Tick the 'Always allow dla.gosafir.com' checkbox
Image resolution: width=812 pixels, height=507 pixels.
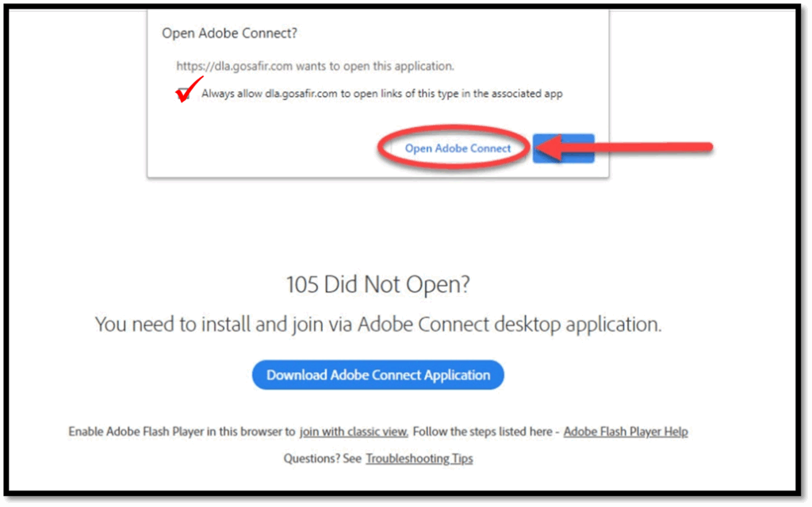185,94
